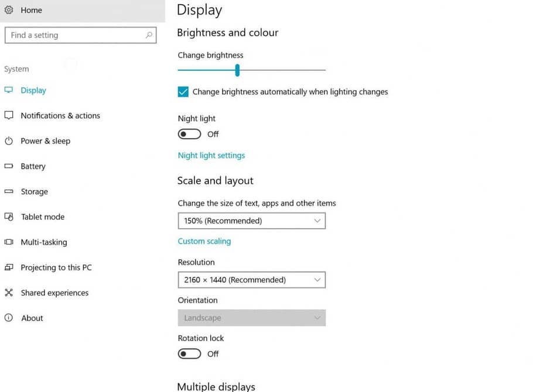Click the brightness slider handle
This screenshot has width=533, height=392.
pos(237,70)
